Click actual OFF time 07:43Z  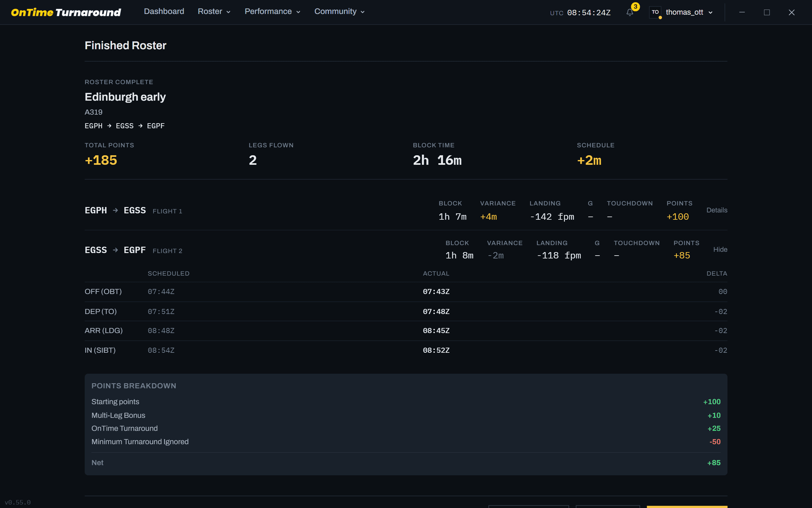coord(436,292)
